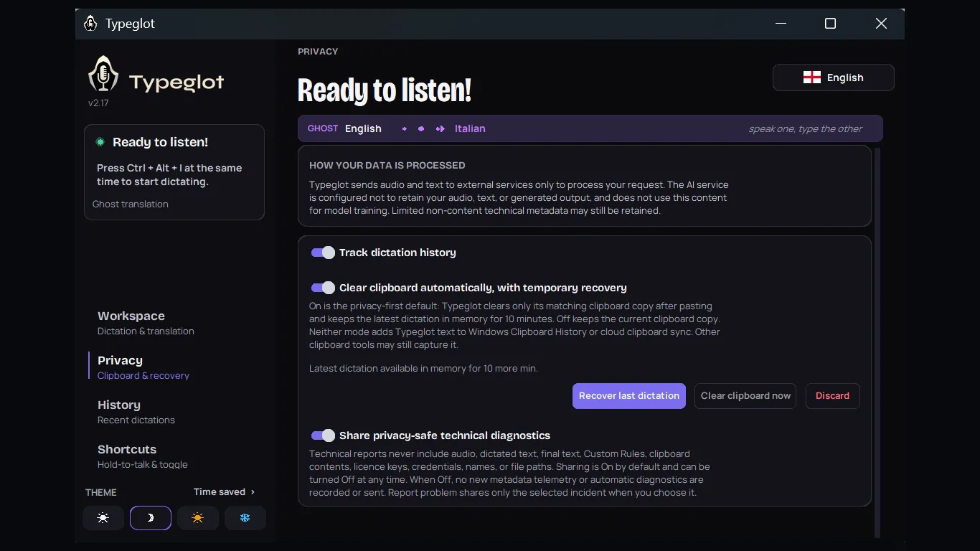
Task: Click the "Ghost translation" status text
Action: [x=131, y=204]
